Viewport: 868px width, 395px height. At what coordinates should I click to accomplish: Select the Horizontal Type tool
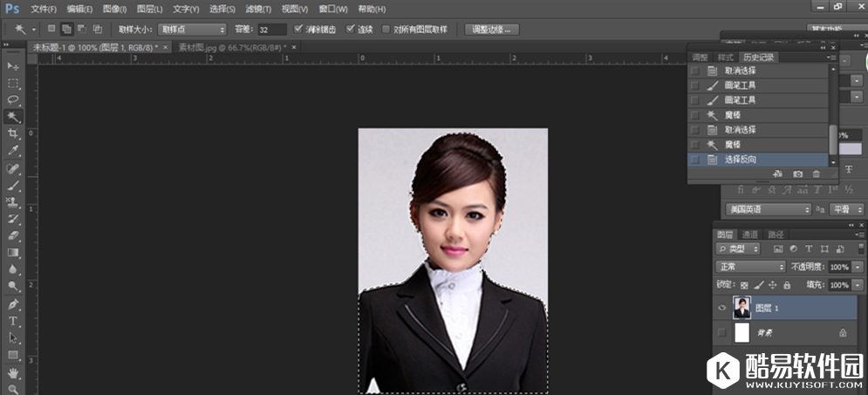coord(13,321)
